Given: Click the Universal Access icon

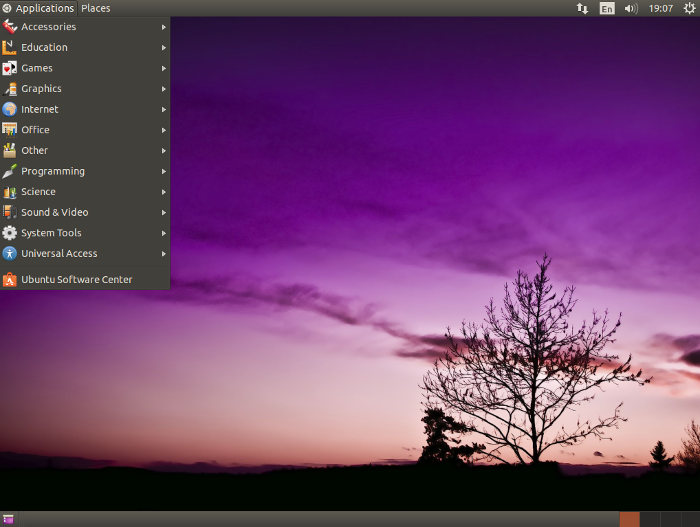Looking at the screenshot, I should click(x=10, y=254).
